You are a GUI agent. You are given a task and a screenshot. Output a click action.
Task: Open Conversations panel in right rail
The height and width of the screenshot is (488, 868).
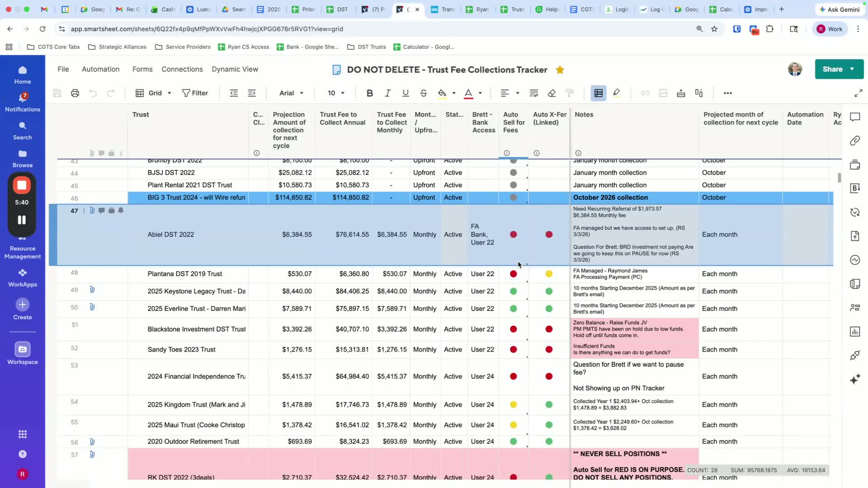[x=854, y=117]
